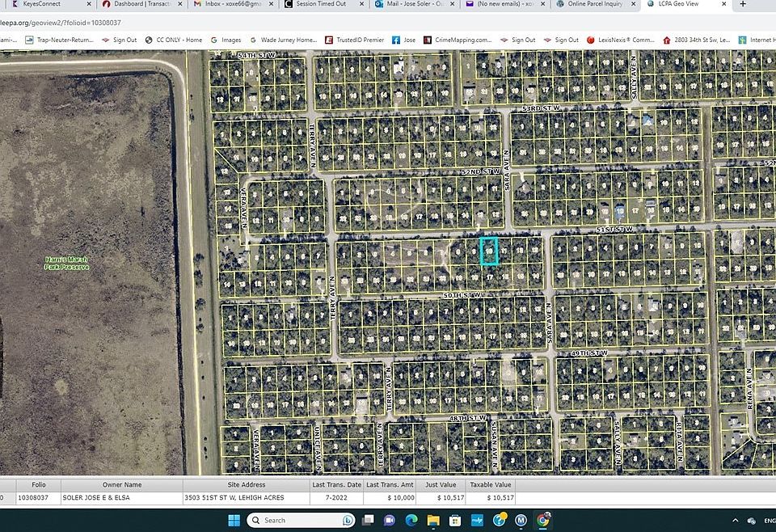Click the 50TH ST W street label

[x=462, y=295]
